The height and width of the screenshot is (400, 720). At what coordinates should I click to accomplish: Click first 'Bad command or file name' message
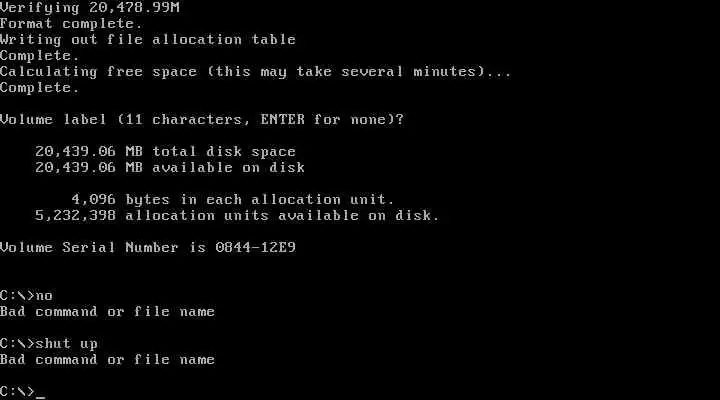[107, 312]
